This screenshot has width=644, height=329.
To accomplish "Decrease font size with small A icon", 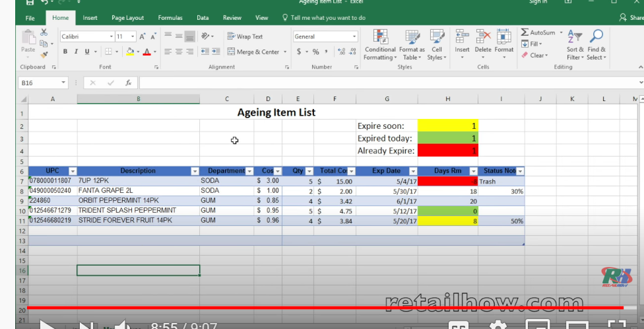I will tap(153, 36).
